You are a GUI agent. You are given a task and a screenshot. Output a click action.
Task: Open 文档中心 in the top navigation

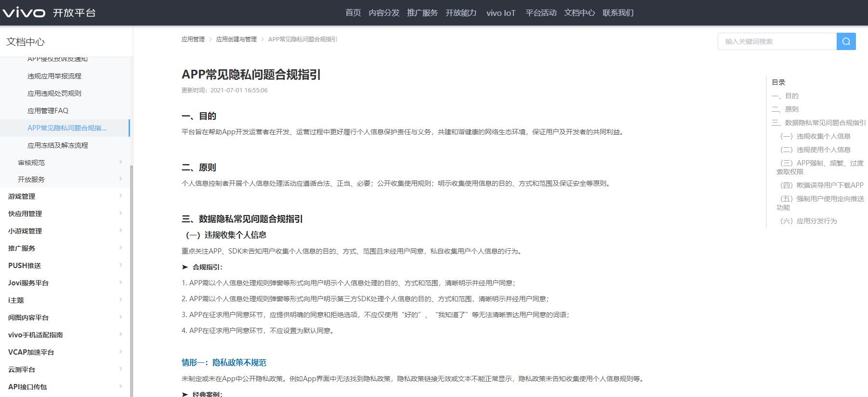(x=579, y=13)
